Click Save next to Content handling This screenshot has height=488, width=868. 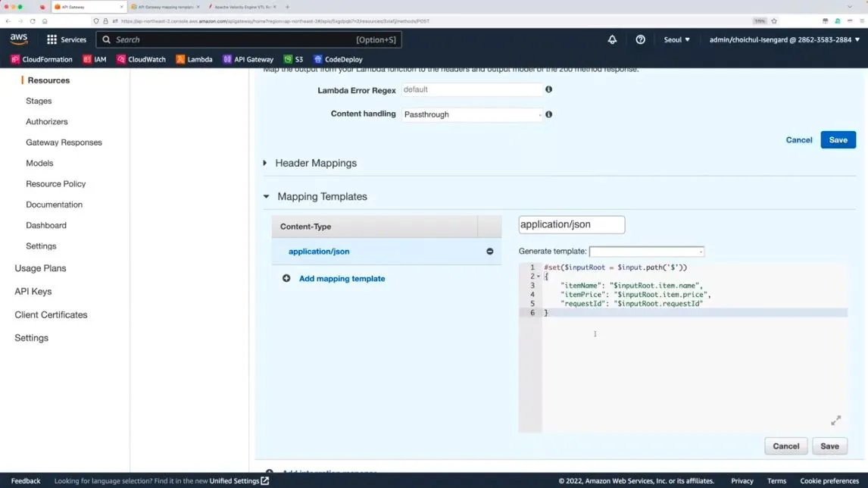click(838, 139)
